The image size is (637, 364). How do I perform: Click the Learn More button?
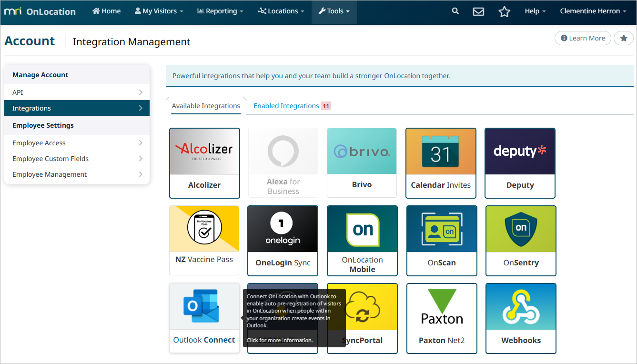(583, 38)
